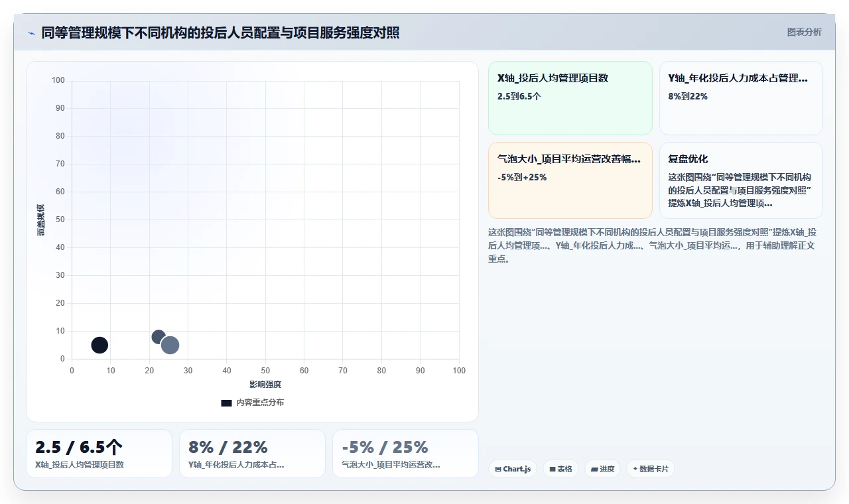Click the 图表分析 label in header

point(804,32)
